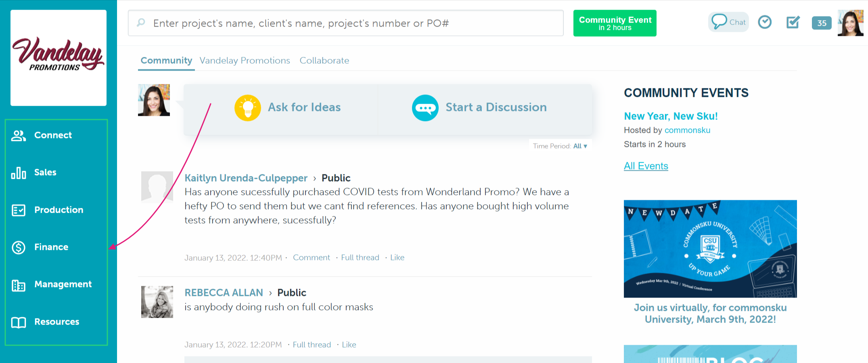Open the Join us virtually commonsku University link
The height and width of the screenshot is (363, 868).
pos(710,314)
